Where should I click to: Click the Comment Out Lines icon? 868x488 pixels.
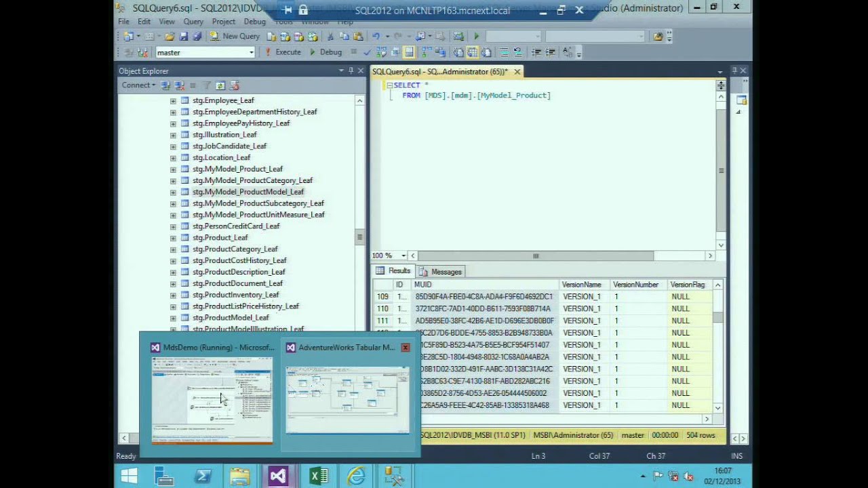(x=504, y=52)
